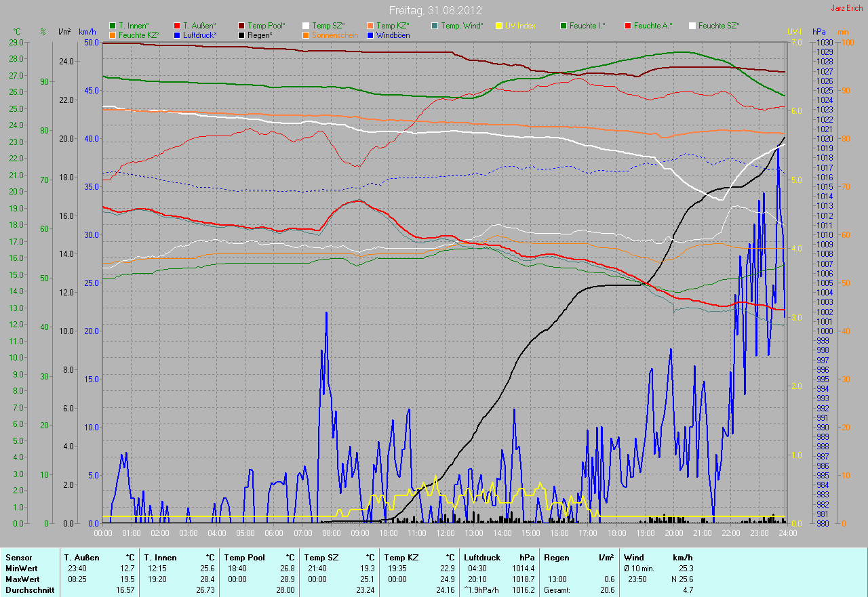The image size is (868, 597).
Task: Click the T. Außen maximum value '19.5'
Action: click(x=127, y=579)
